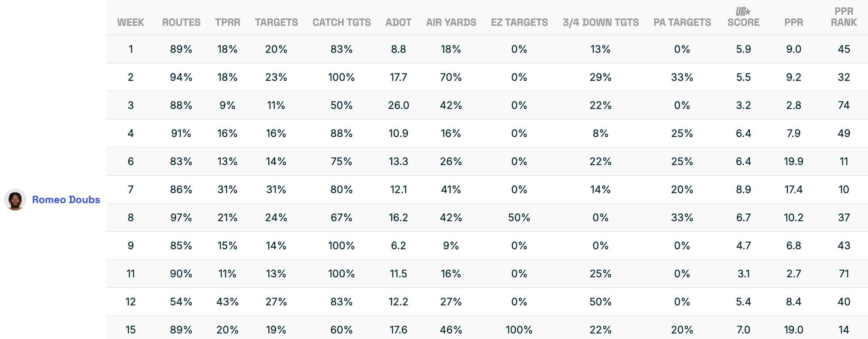
Task: Click the PA TARGETS column header
Action: [x=682, y=23]
